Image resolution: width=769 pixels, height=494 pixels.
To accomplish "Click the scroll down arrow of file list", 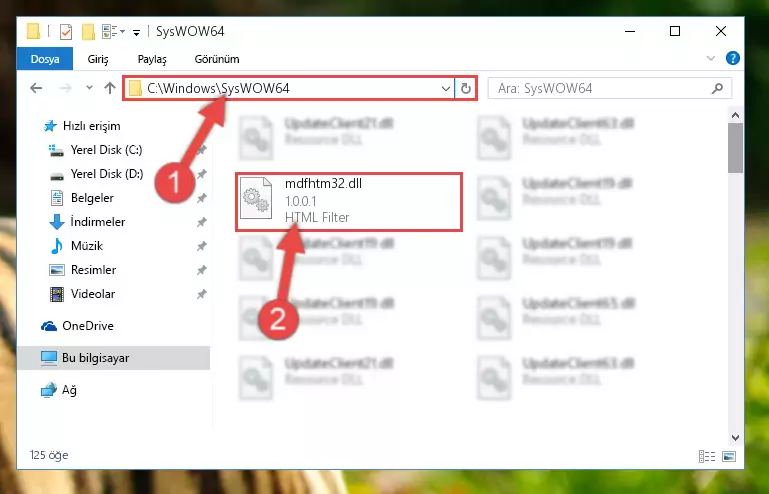I will tap(735, 437).
